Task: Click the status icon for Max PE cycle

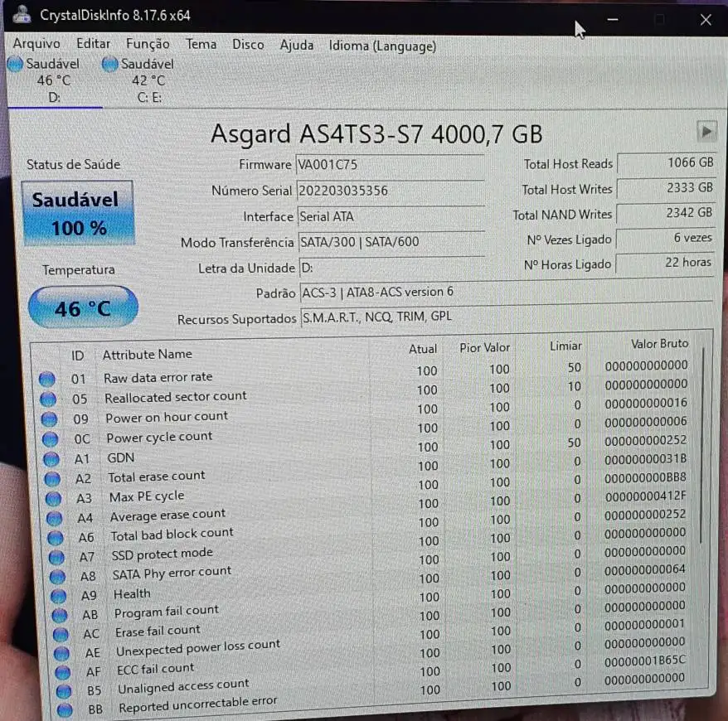Action: click(x=53, y=498)
